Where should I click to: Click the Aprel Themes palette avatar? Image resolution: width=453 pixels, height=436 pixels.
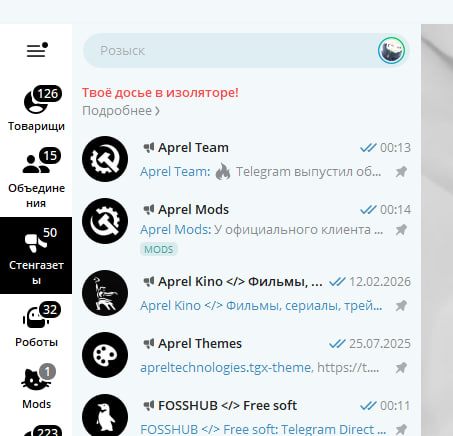coord(105,355)
